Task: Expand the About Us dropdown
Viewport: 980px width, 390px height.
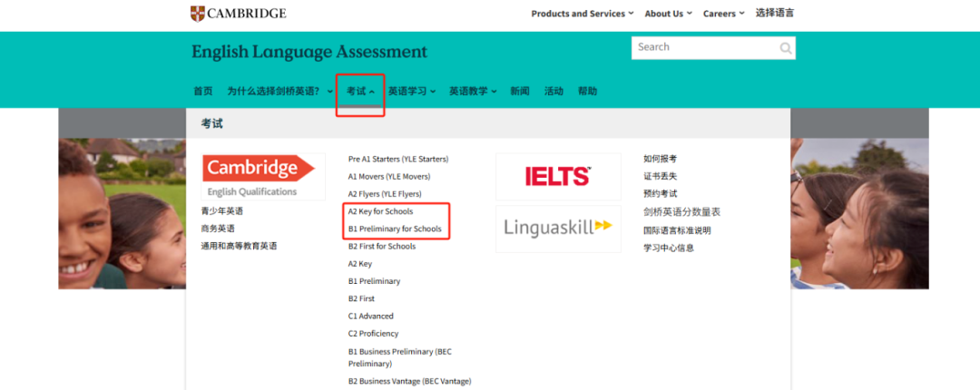Action: tap(668, 14)
